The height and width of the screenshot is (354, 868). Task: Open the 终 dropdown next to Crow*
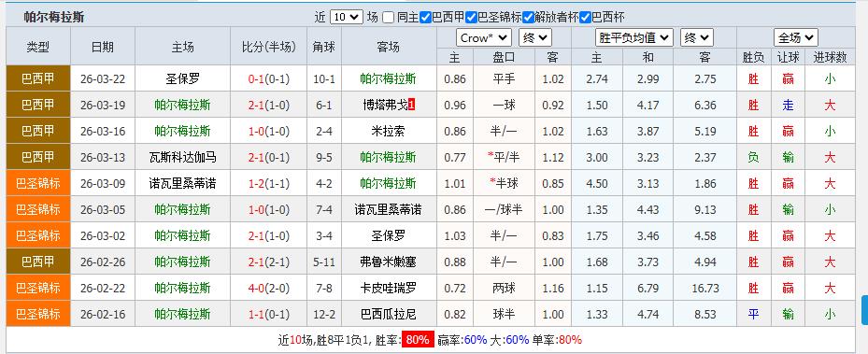(x=534, y=38)
